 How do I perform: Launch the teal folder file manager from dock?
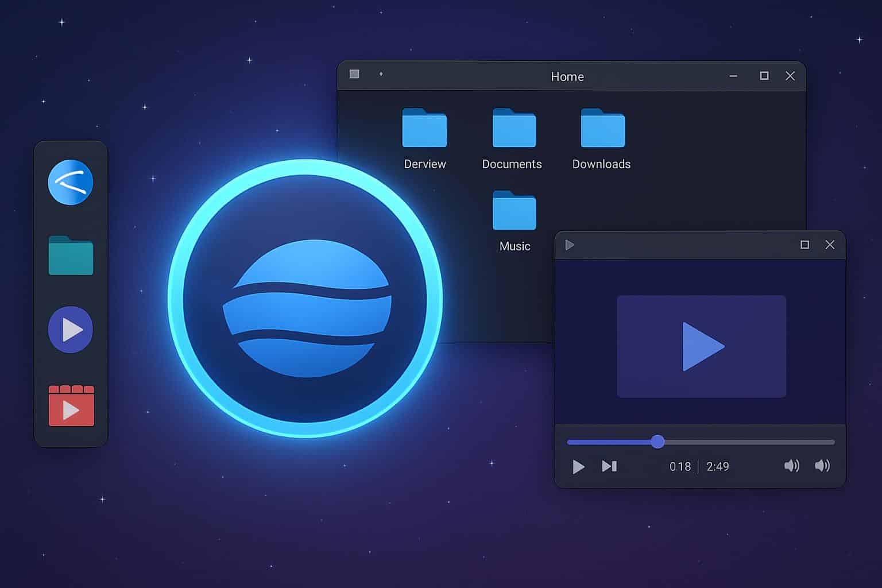[x=71, y=256]
